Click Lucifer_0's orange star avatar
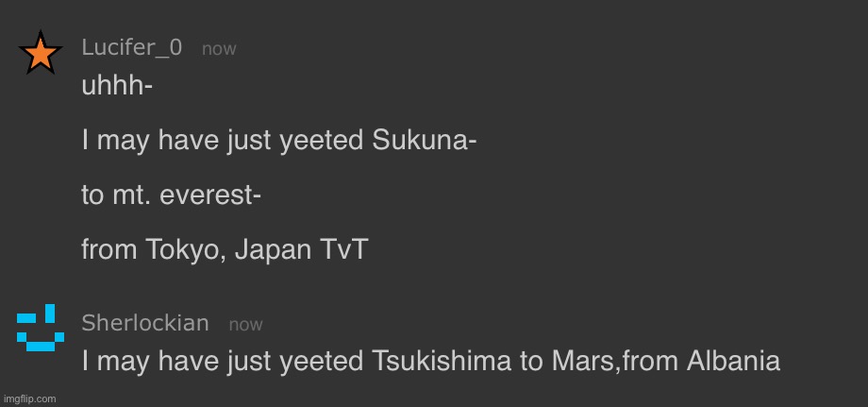Viewport: 868px width, 407px height. (41, 53)
